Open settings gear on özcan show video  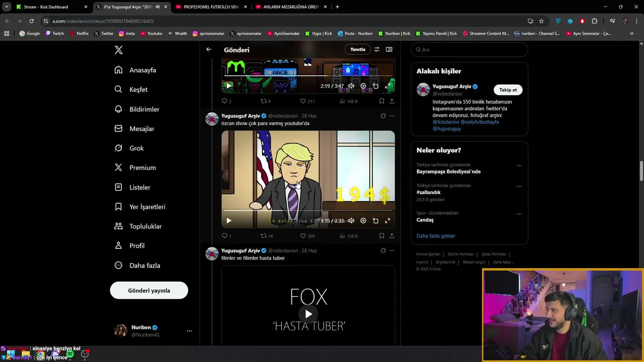point(363,221)
